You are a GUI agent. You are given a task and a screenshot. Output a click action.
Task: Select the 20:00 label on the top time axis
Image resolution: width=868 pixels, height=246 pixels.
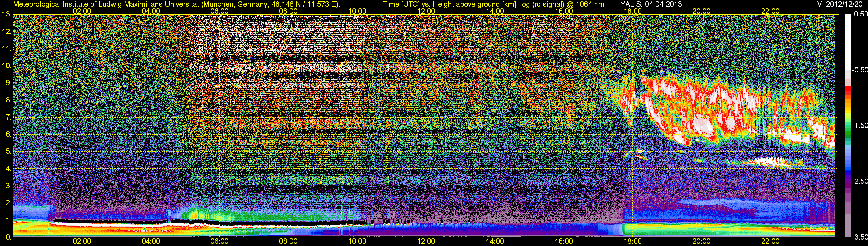point(702,11)
